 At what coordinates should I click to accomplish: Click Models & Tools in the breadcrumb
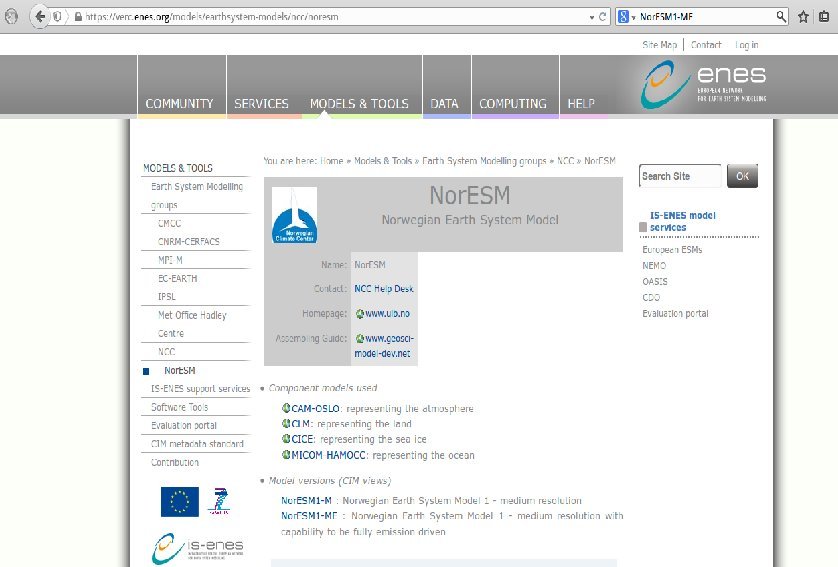click(383, 161)
